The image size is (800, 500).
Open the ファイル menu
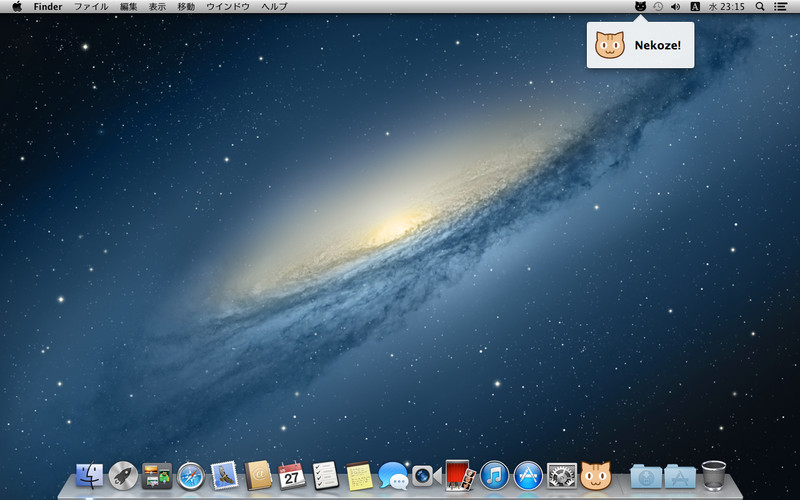click(x=91, y=7)
